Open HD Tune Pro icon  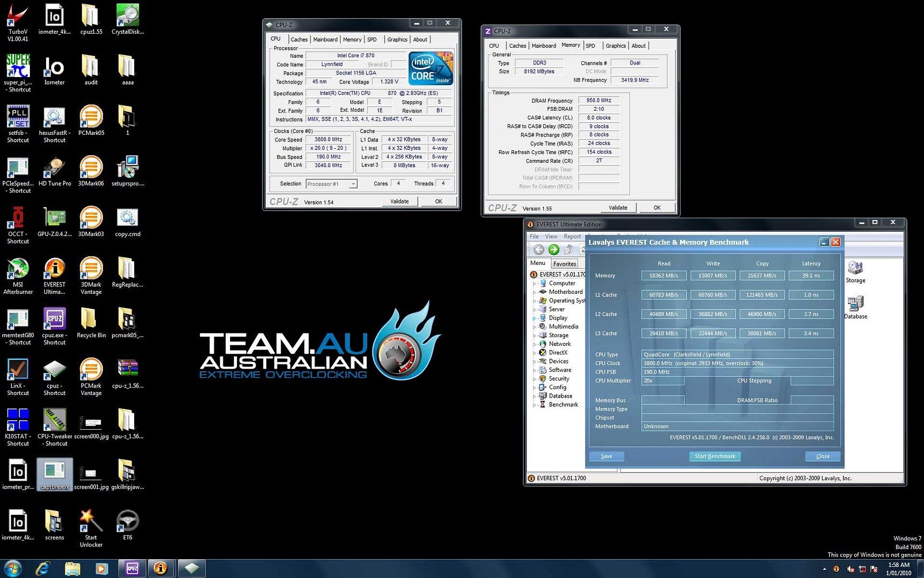pyautogui.click(x=55, y=171)
